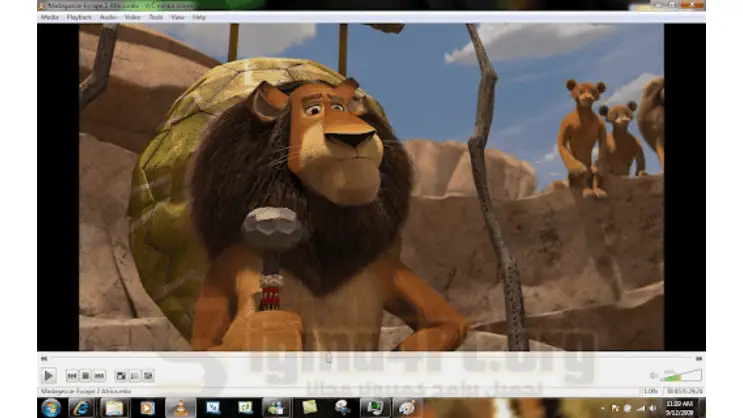Viewport: 743px width, 418px height.
Task: Open Windows Media Player from taskbar
Action: 147,408
